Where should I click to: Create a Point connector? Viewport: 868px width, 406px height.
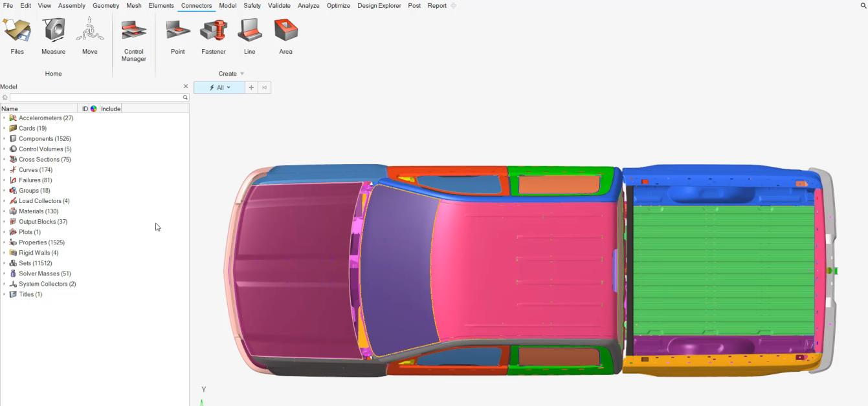pyautogui.click(x=178, y=31)
